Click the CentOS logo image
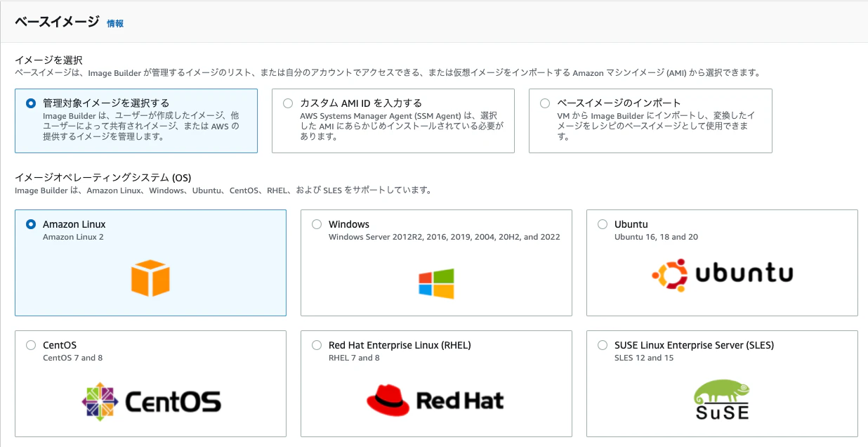The height and width of the screenshot is (447, 868). click(151, 401)
